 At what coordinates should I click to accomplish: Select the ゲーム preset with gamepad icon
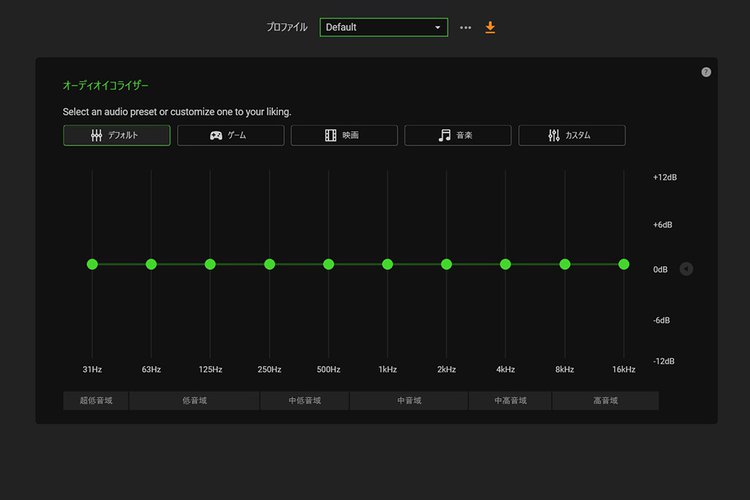tap(230, 135)
